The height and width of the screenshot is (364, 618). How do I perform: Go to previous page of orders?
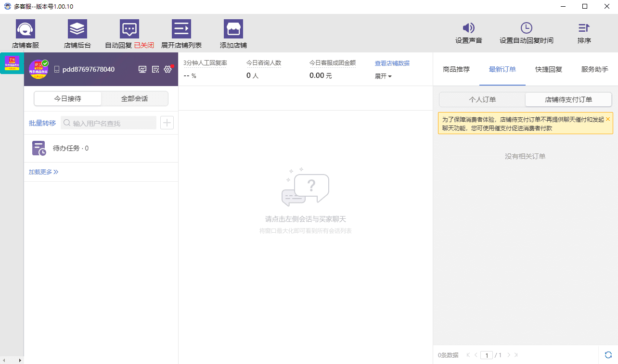click(x=476, y=355)
